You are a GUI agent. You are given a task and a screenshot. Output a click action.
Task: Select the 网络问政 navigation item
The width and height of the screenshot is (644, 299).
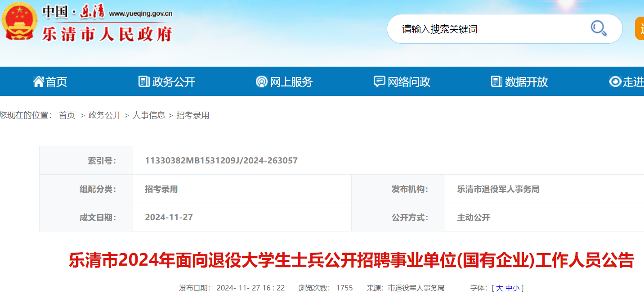tap(409, 82)
